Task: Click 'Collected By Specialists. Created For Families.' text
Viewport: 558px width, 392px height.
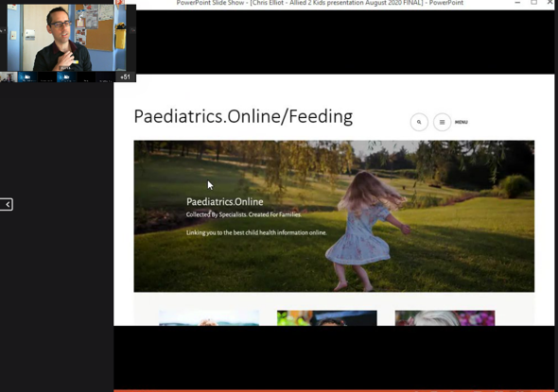Action: (244, 214)
